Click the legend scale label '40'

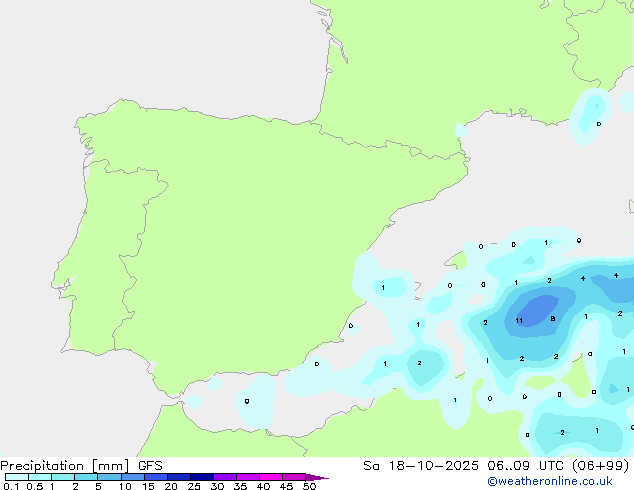263,486
